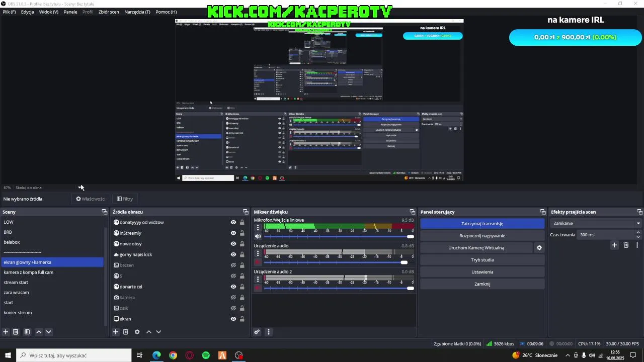Undock the Źródła obrazu panel
644x362 pixels.
pyautogui.click(x=246, y=212)
